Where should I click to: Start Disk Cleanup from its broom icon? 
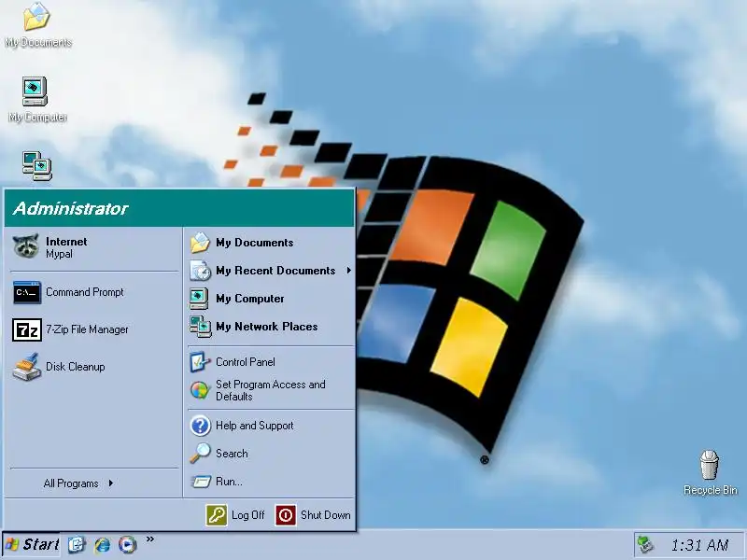point(27,367)
